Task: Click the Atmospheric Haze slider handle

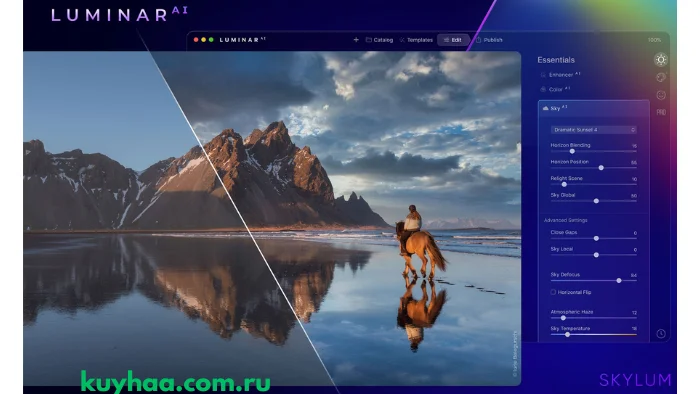Action: [x=563, y=318]
